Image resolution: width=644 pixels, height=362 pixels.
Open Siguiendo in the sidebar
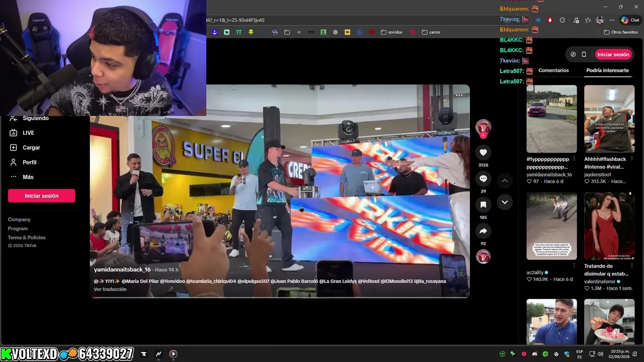[x=35, y=118]
